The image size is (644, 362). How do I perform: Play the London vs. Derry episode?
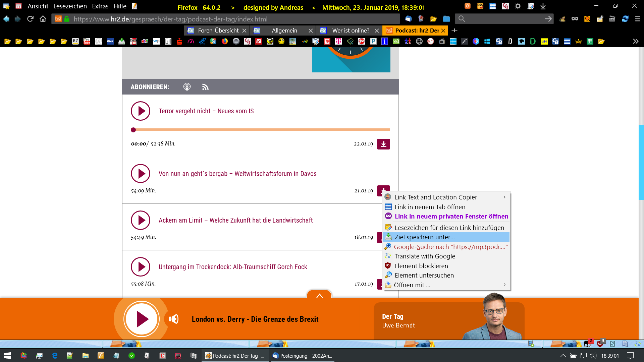(142, 319)
